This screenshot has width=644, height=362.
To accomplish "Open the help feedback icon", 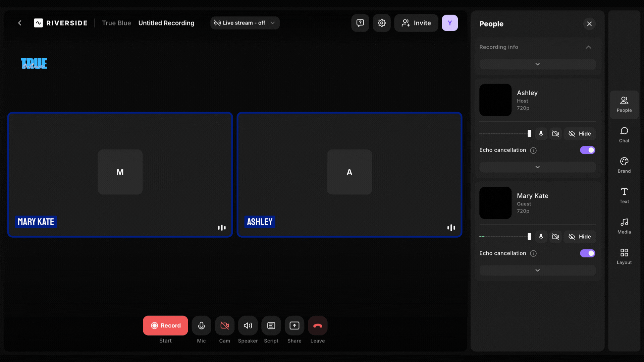I will (x=360, y=23).
